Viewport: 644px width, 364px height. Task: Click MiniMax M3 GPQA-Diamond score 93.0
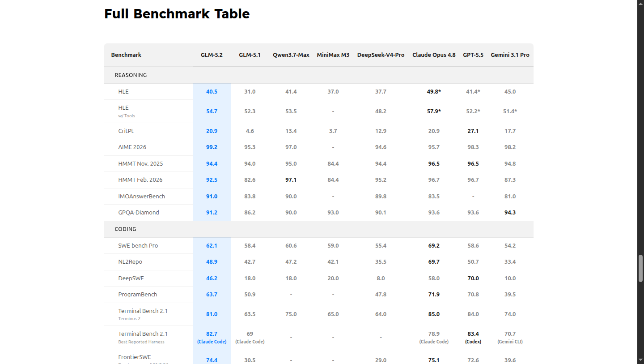333,213
